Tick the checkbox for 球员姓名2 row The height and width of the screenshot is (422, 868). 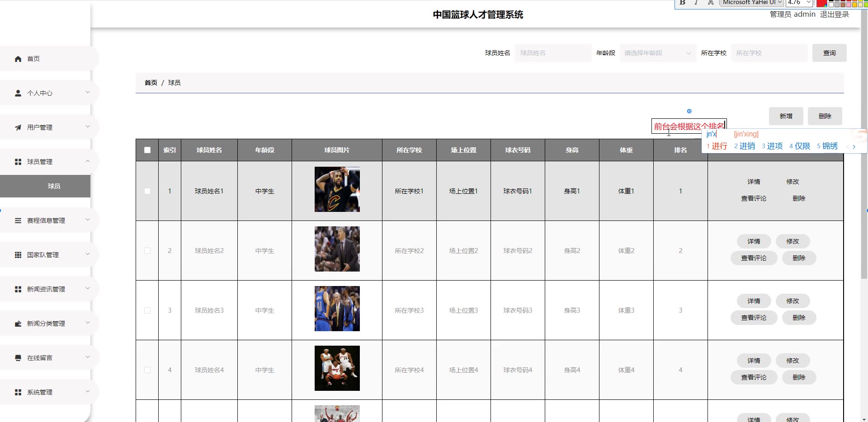point(147,251)
